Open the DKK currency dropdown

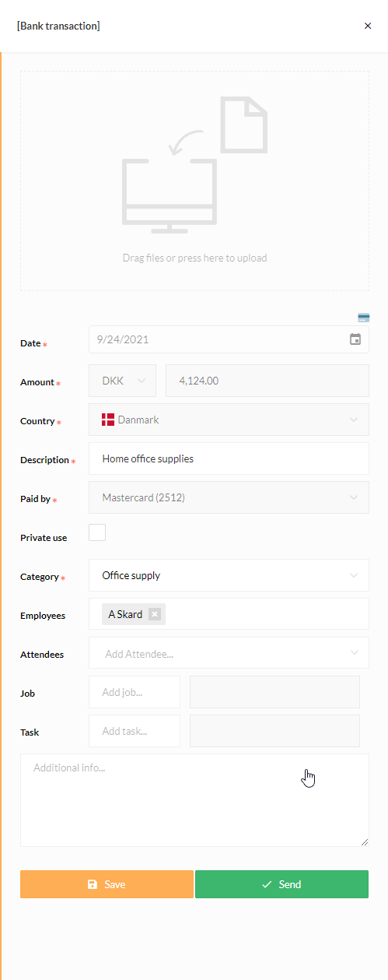click(123, 381)
